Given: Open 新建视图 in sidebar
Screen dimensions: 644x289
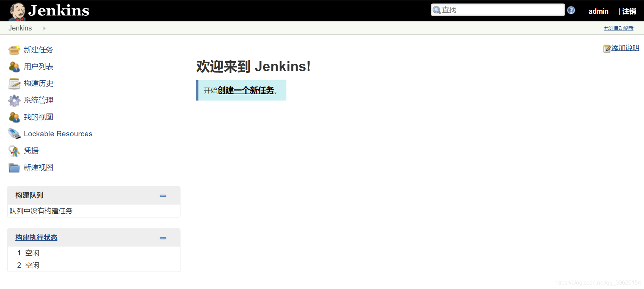Looking at the screenshot, I should (x=39, y=167).
